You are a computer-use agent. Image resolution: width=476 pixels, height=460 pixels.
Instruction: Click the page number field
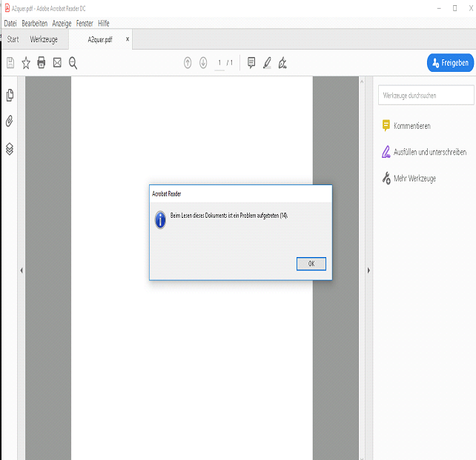[219, 63]
